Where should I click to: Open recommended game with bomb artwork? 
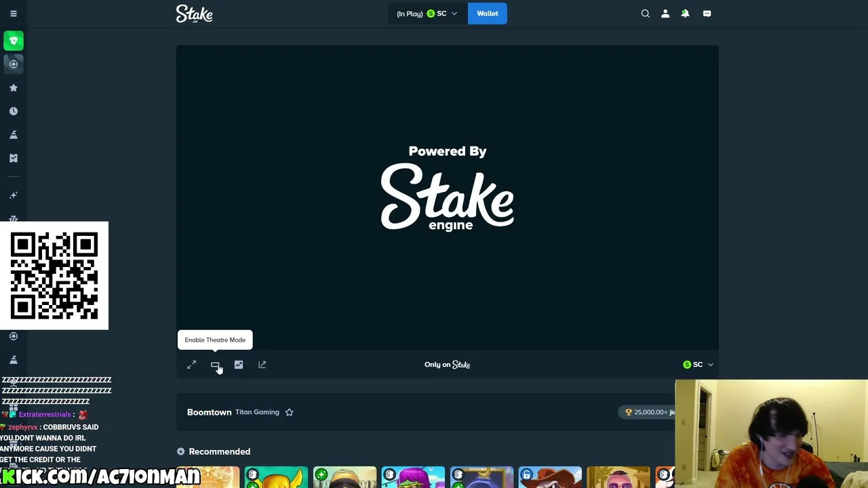[481, 477]
